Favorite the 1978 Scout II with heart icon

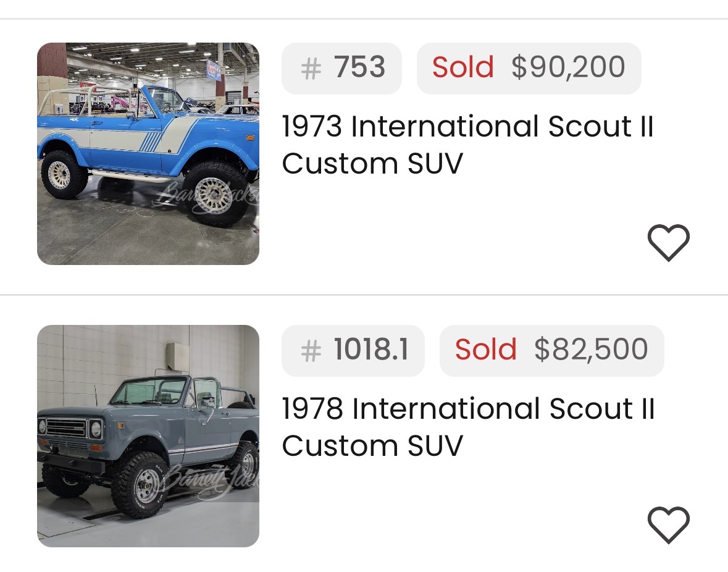pos(668,525)
